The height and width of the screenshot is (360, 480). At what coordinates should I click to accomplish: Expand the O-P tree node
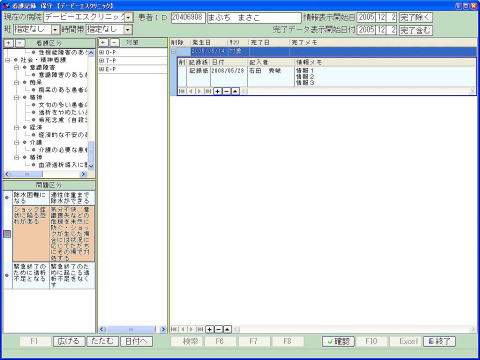[101, 52]
